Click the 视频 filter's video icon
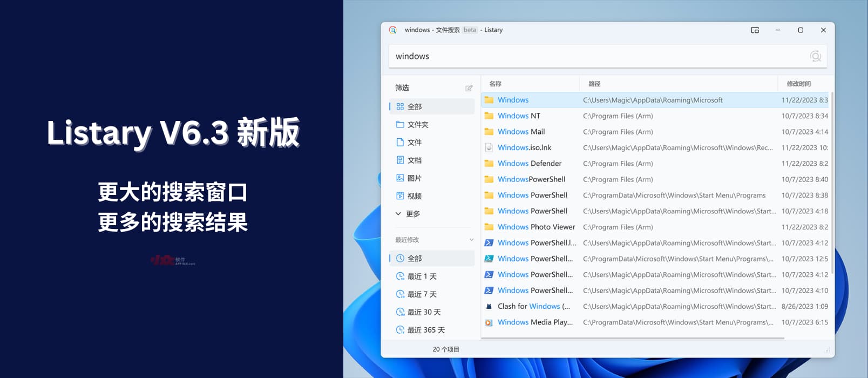The height and width of the screenshot is (378, 868). [400, 196]
